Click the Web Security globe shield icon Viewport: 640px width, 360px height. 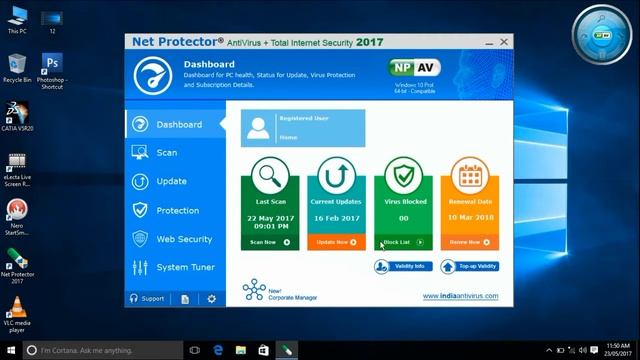[x=140, y=239]
